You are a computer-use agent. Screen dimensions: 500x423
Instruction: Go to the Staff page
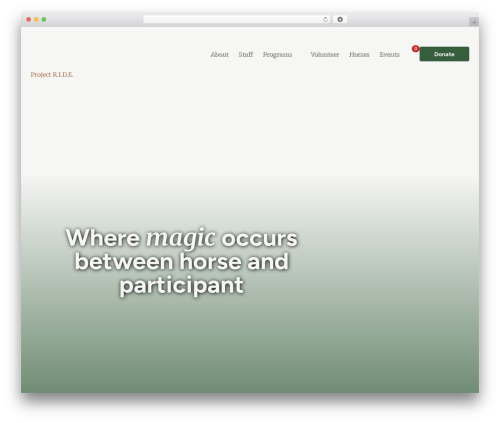246,54
